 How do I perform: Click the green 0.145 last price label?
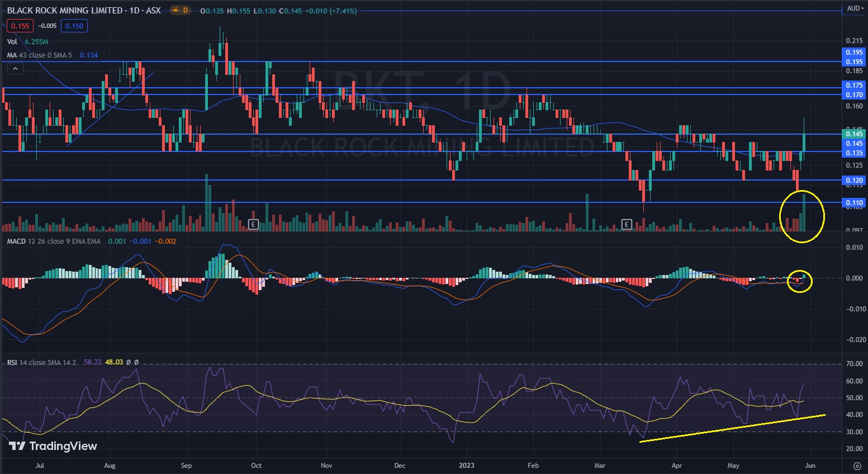tap(854, 134)
